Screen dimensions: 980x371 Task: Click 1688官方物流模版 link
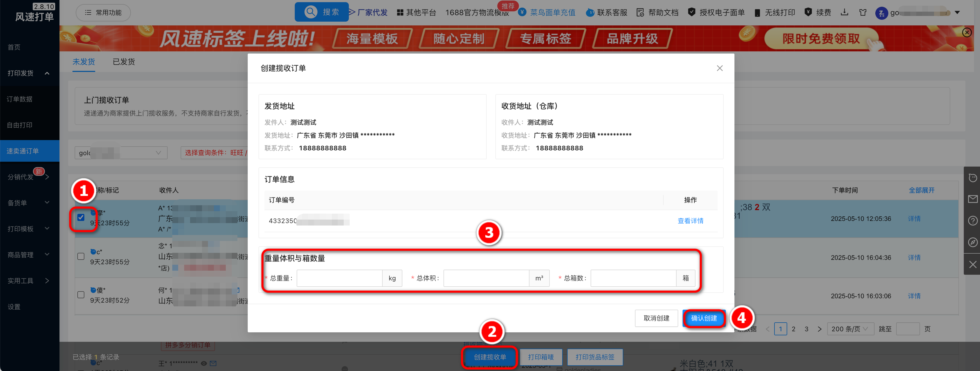pos(477,12)
